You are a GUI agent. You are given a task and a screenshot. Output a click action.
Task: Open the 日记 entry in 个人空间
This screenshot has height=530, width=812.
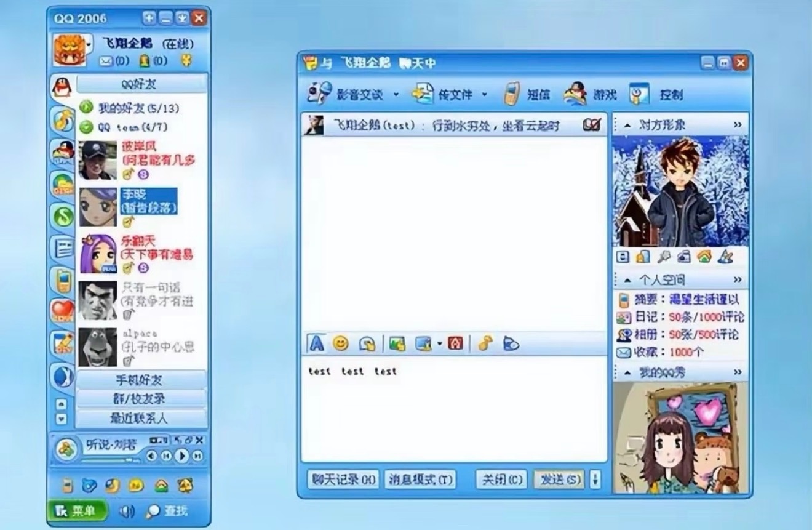point(681,318)
